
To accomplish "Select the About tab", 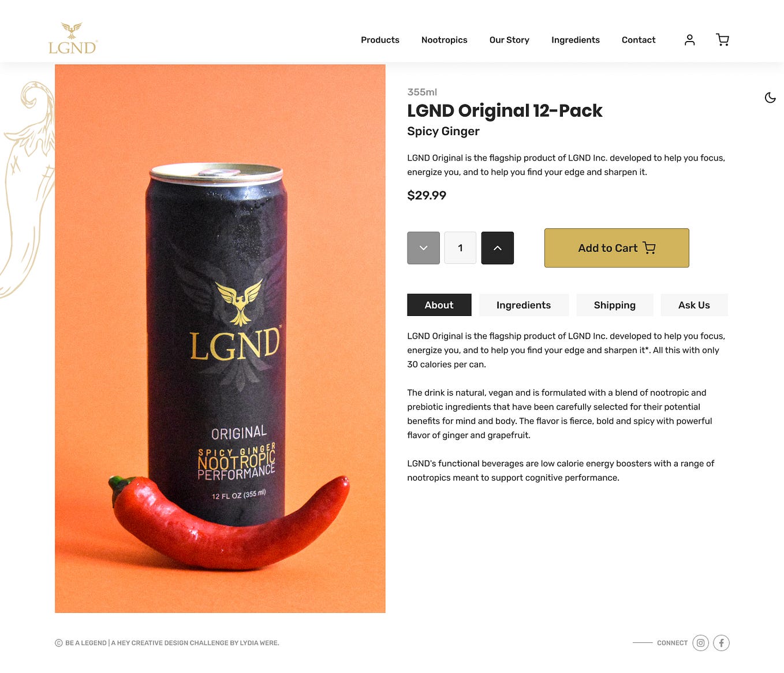I will tap(439, 305).
